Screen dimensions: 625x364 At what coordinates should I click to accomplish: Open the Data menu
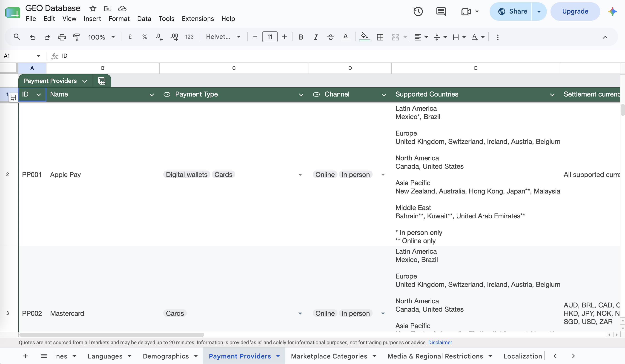tap(144, 19)
